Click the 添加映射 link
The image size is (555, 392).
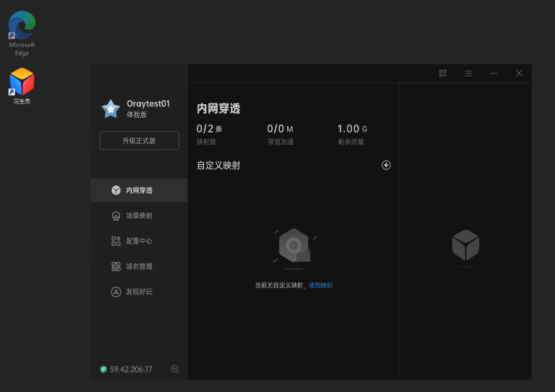[x=321, y=286]
